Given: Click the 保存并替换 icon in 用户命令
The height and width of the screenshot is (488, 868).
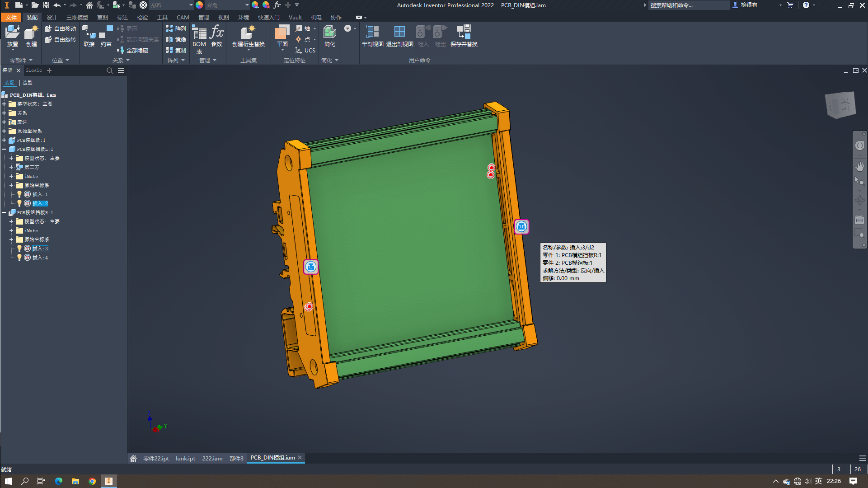Looking at the screenshot, I should (464, 36).
